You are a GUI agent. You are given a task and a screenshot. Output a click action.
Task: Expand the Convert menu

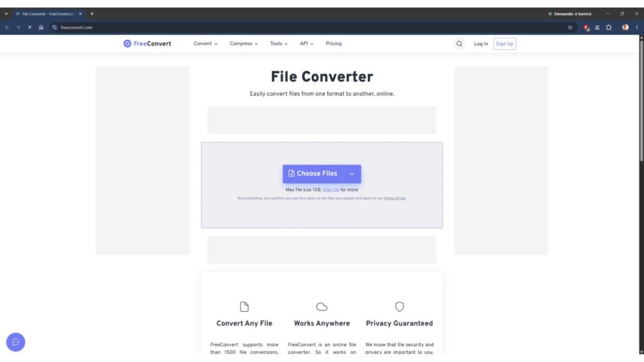[x=206, y=43]
